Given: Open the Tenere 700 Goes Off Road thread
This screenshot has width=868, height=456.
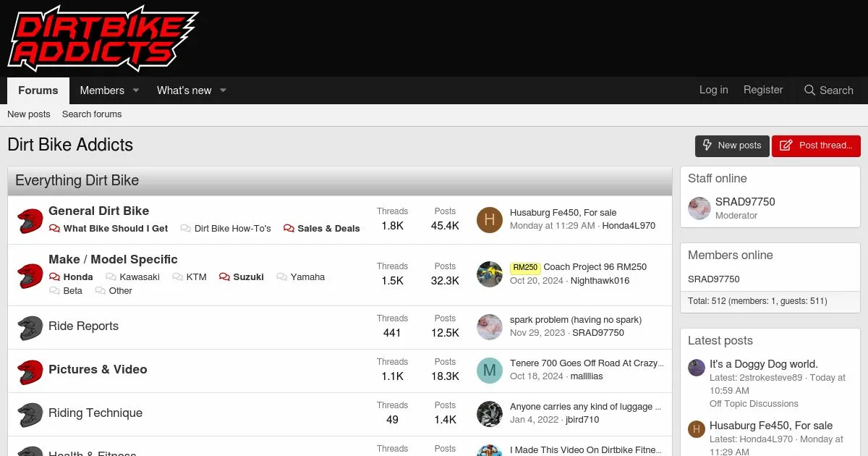Looking at the screenshot, I should tap(587, 363).
